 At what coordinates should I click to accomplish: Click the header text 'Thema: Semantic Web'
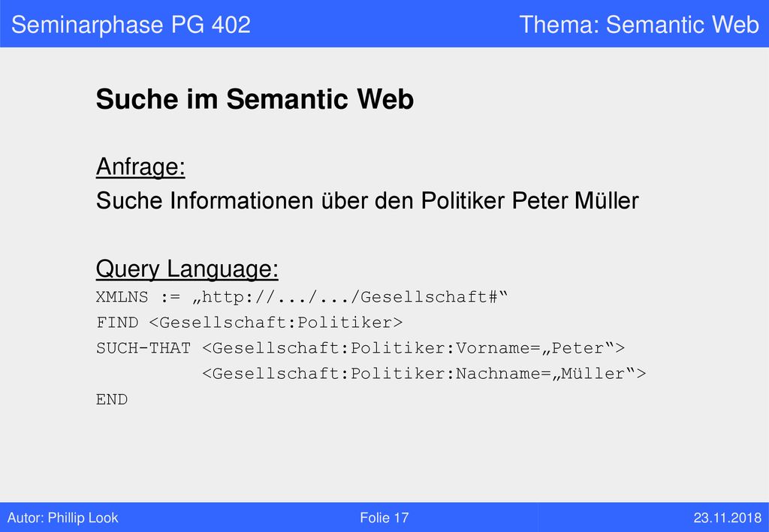[x=639, y=25]
